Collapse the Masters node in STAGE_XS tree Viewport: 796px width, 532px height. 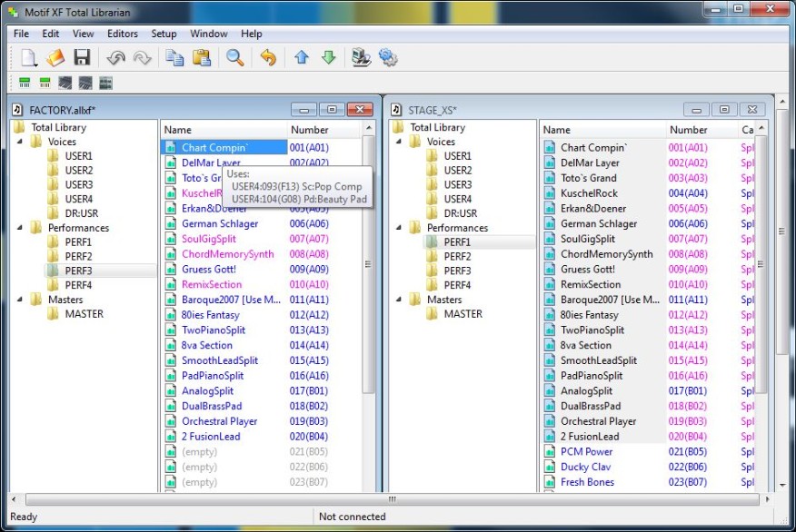click(399, 300)
